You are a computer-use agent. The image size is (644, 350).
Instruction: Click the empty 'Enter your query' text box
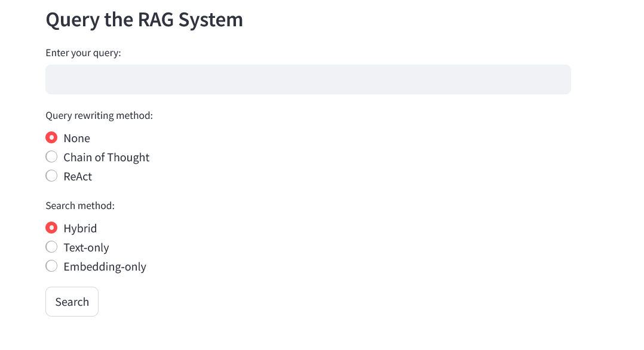(308, 79)
